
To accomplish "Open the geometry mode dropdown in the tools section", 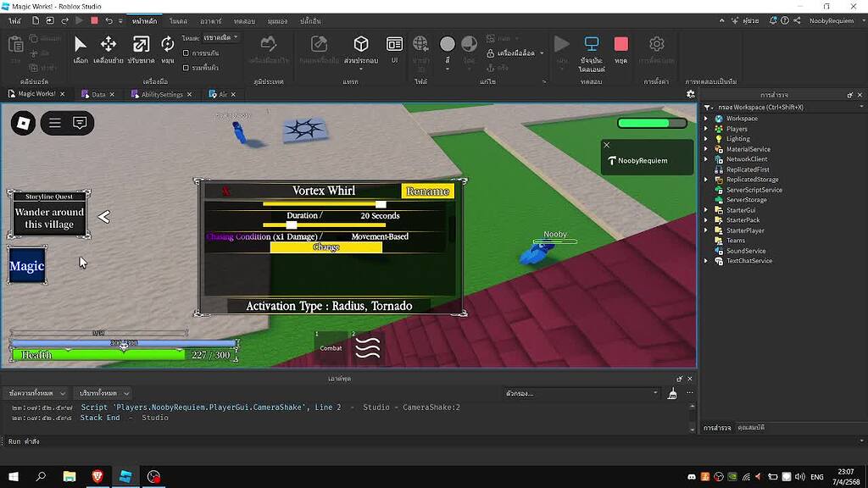I will tap(220, 39).
